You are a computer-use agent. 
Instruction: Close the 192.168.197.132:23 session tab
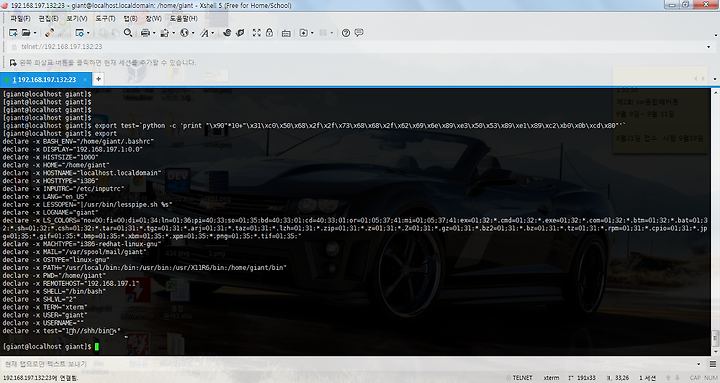point(85,79)
